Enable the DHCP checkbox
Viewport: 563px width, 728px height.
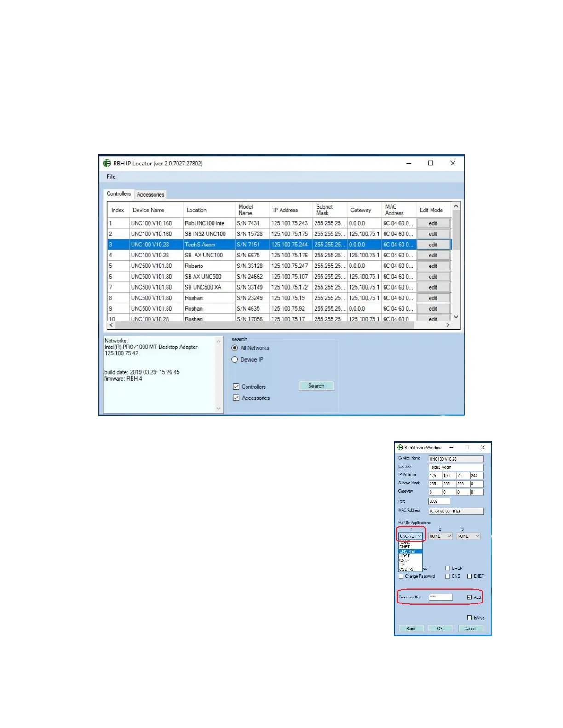click(448, 568)
